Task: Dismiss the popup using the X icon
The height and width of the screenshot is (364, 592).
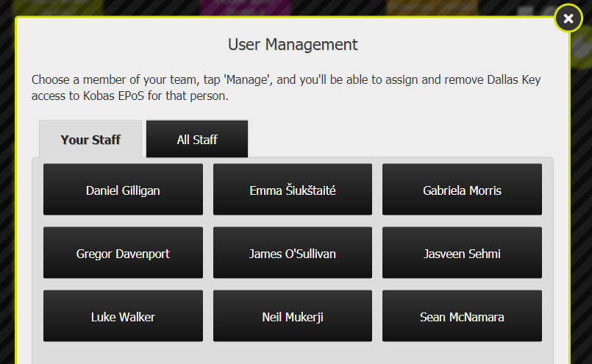Action: coord(568,18)
